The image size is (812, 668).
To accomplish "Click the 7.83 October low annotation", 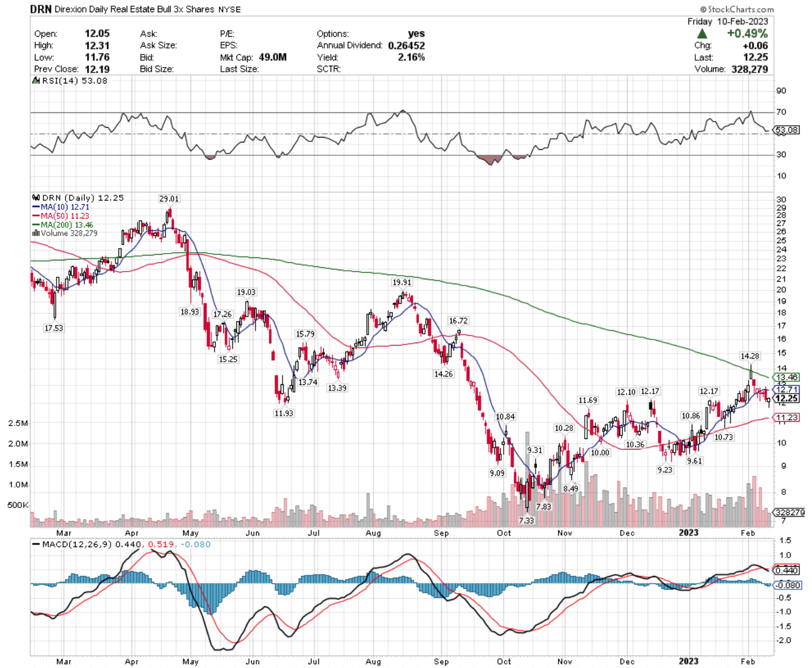I will click(543, 507).
